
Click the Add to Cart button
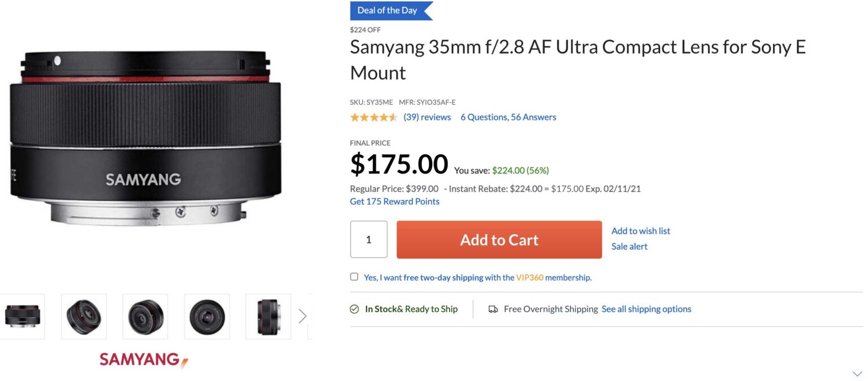pos(498,239)
